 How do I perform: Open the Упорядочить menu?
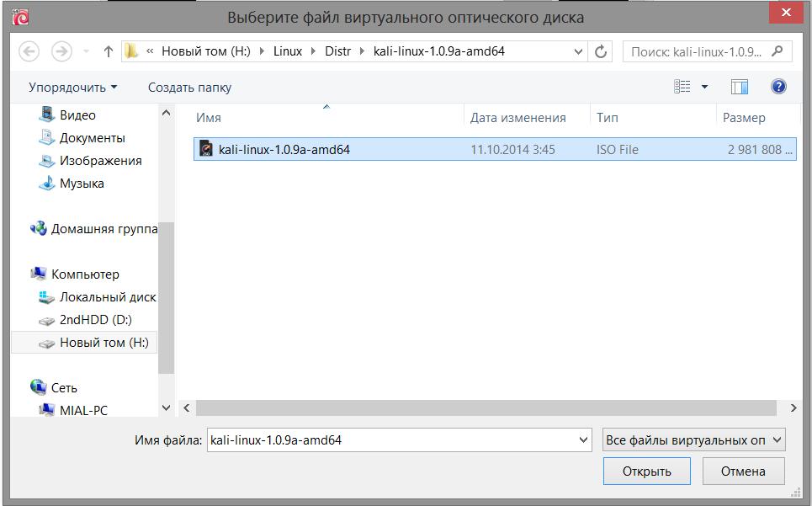(72, 87)
